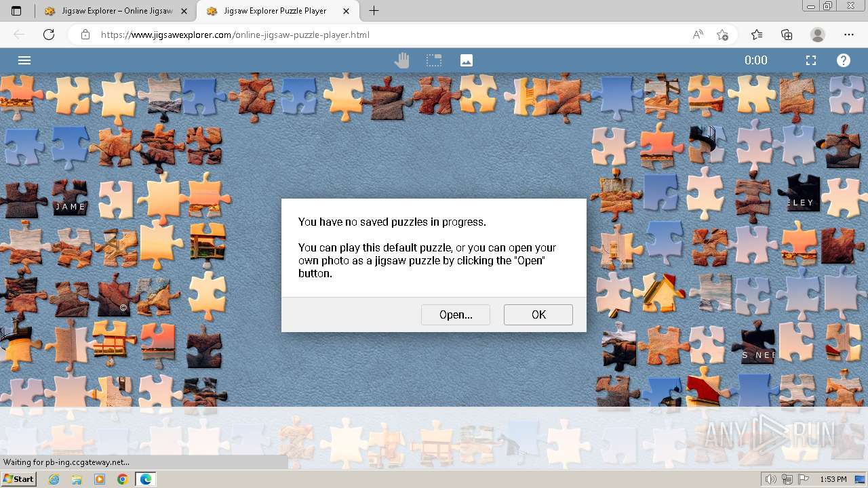Open File Explorer from taskbar
Screen dimensions: 868x488
(x=77, y=479)
